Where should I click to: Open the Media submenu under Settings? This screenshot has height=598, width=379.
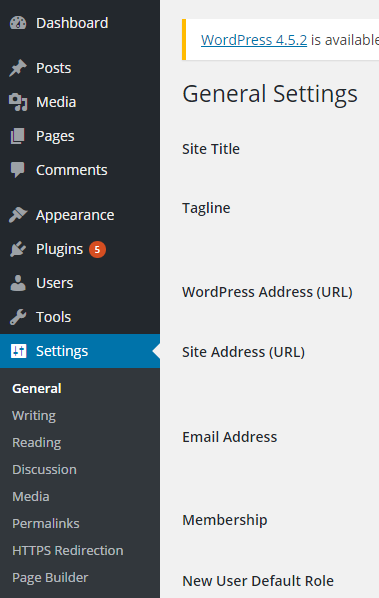click(x=31, y=497)
